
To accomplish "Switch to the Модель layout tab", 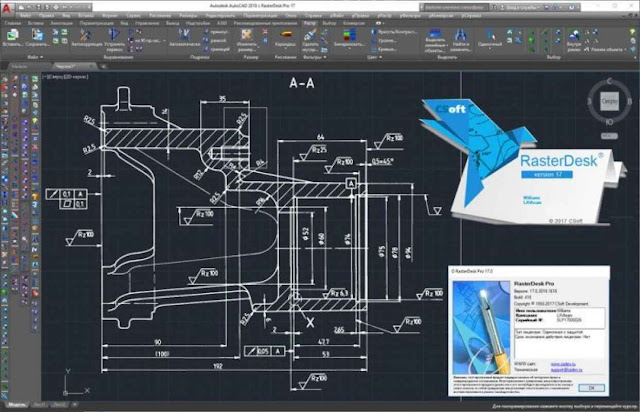I will (17, 405).
